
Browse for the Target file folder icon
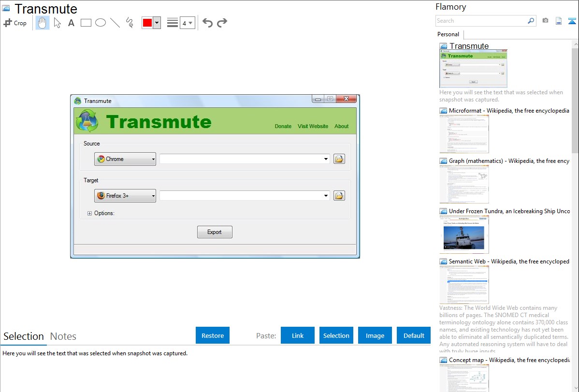tap(339, 195)
